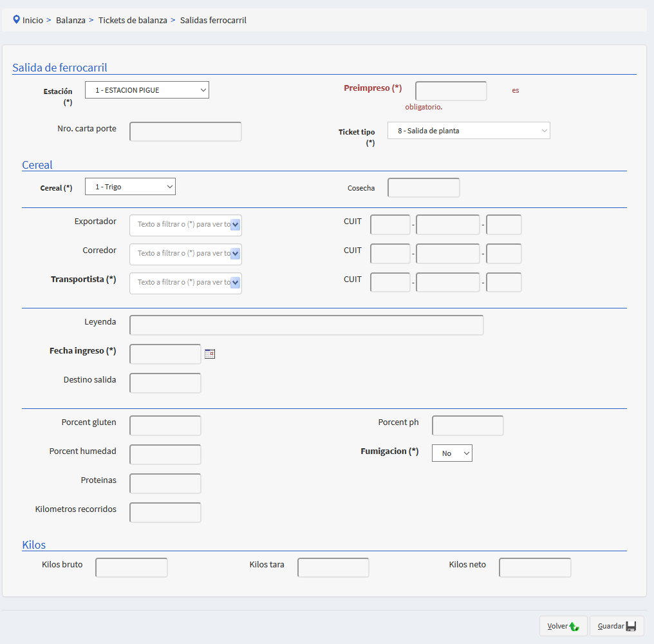Click the location pin icon beside Inicio
This screenshot has width=654, height=644.
click(x=17, y=19)
